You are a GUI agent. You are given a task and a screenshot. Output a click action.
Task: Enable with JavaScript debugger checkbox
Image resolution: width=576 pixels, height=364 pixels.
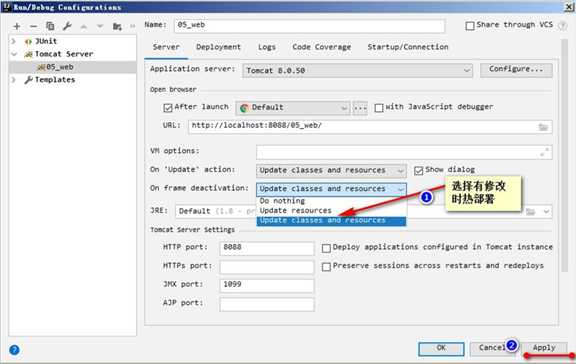(x=379, y=108)
